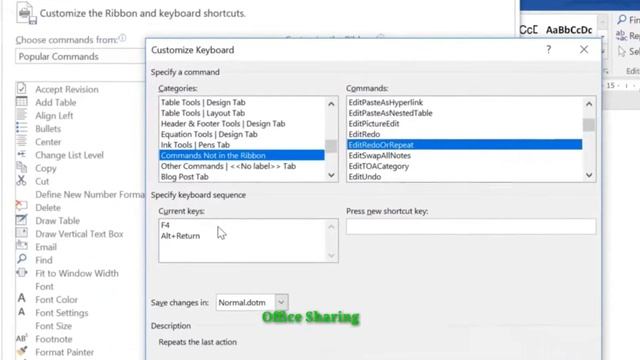
Task: Click the Format Painter brush icon
Action: pyautogui.click(x=22, y=351)
